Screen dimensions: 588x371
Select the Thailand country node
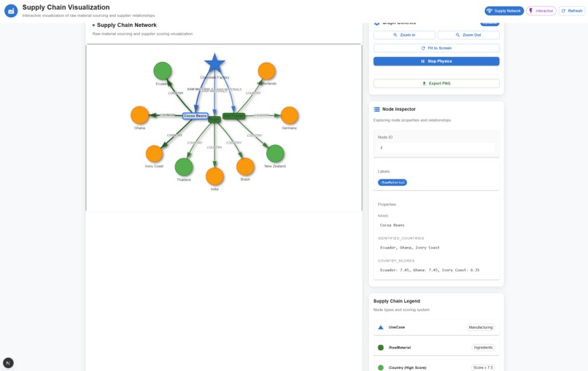click(184, 167)
